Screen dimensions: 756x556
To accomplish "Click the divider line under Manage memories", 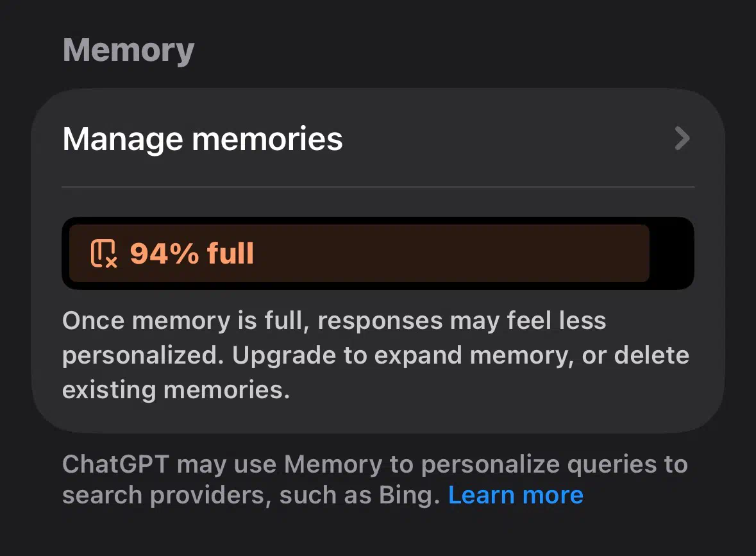I will (378, 187).
